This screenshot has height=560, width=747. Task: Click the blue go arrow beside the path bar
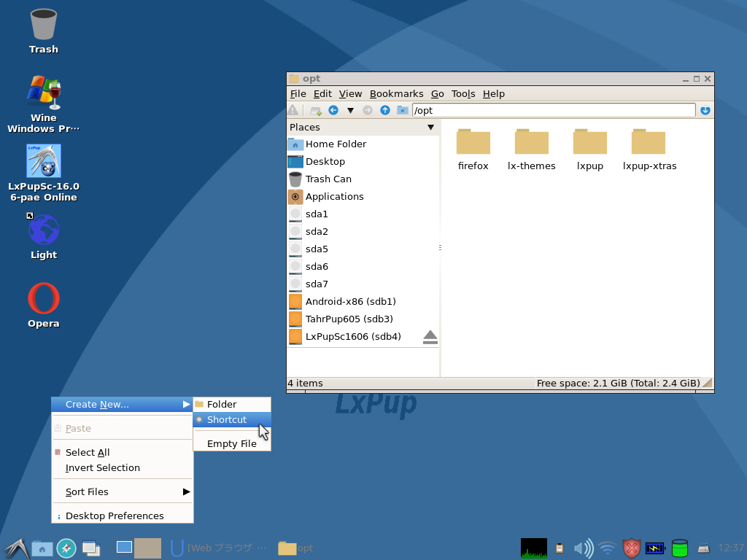tap(705, 110)
